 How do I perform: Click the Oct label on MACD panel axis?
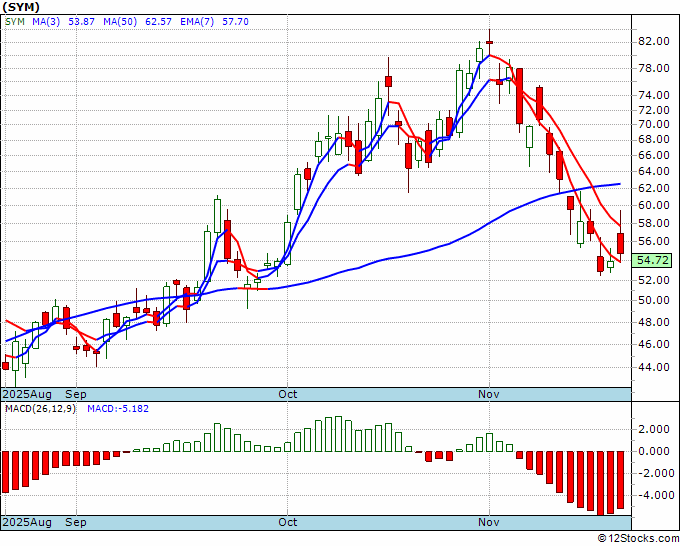point(288,522)
